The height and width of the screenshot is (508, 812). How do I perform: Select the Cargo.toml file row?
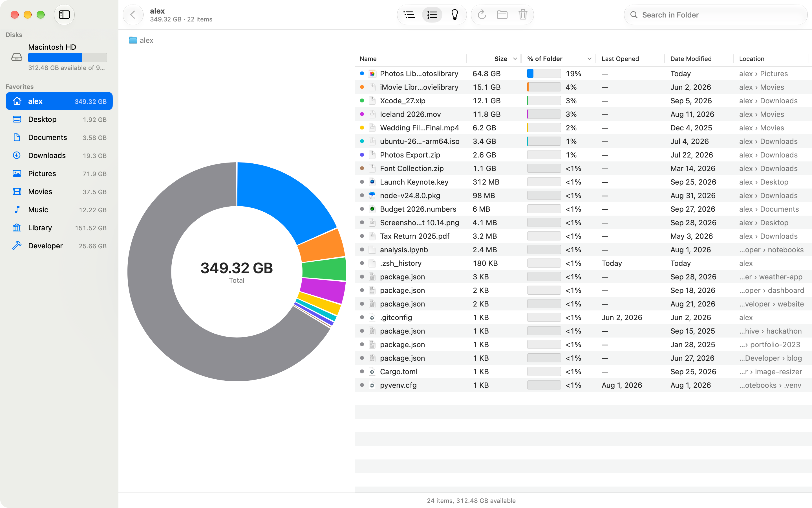(x=583, y=372)
